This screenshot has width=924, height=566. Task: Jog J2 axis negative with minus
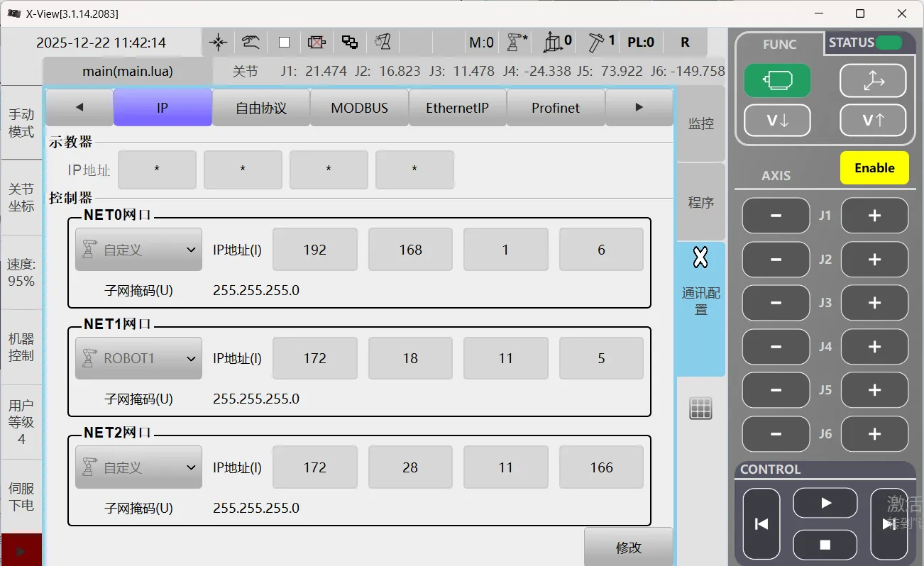pos(776,260)
